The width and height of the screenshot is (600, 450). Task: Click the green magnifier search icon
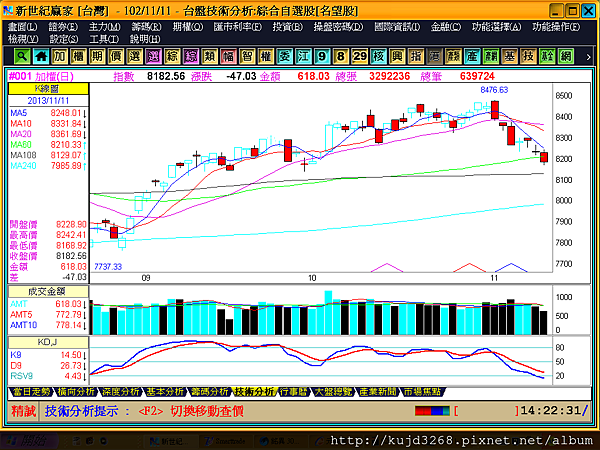pyautogui.click(x=22, y=57)
